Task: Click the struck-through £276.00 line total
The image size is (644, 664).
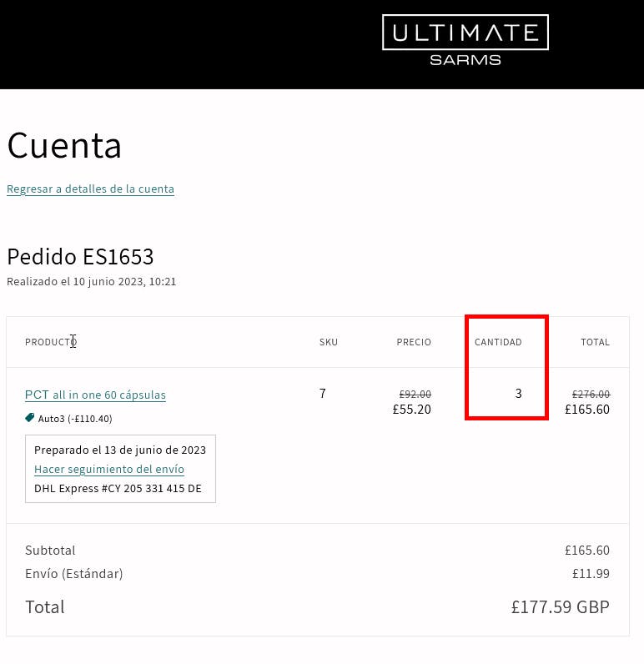Action: pos(591,394)
